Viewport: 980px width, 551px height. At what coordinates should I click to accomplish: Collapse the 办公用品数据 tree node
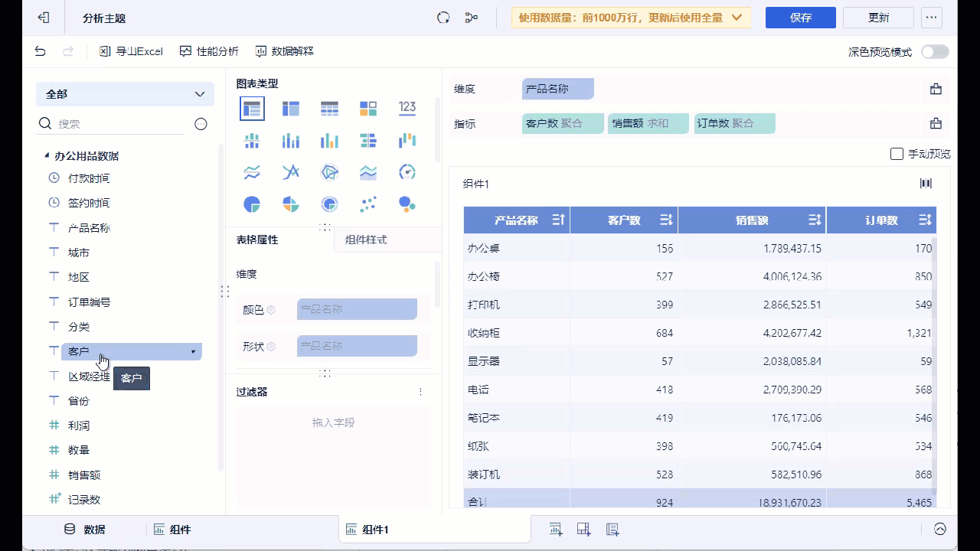pyautogui.click(x=47, y=156)
